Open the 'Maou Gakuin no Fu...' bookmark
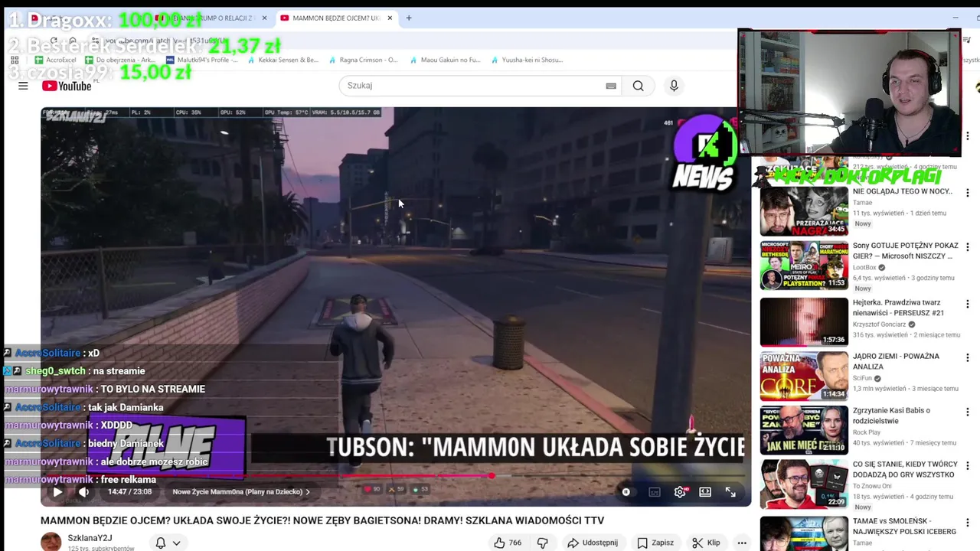This screenshot has height=551, width=980. 444,60
